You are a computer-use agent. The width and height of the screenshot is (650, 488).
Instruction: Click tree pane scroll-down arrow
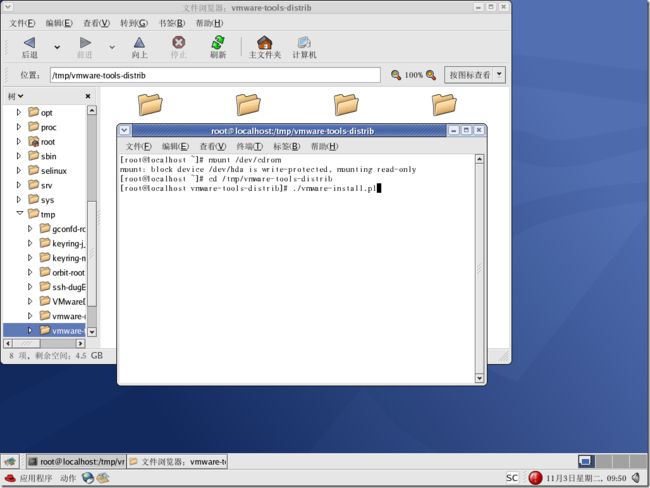click(92, 332)
